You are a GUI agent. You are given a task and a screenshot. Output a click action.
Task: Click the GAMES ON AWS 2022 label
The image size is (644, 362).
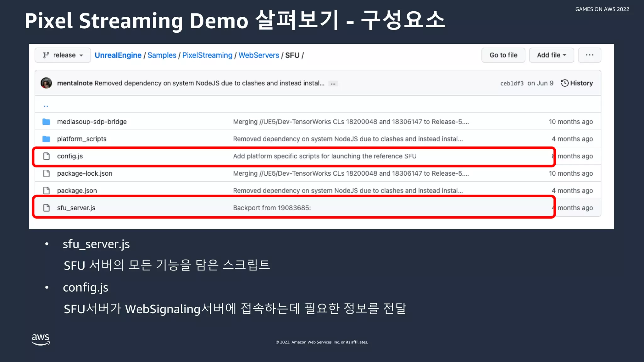pyautogui.click(x=602, y=9)
